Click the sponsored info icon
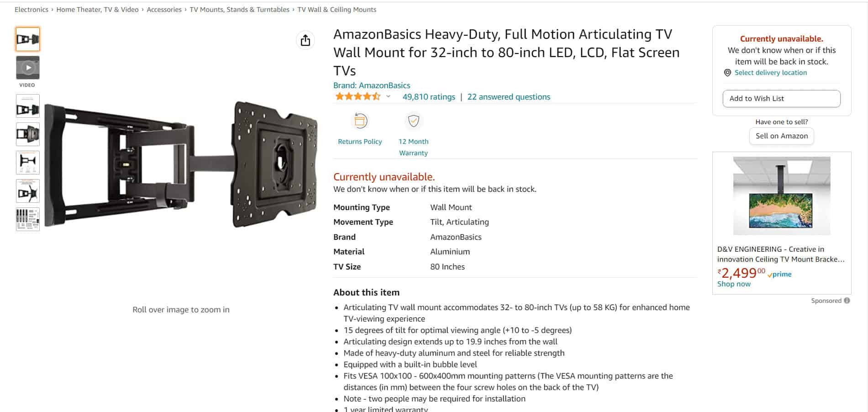This screenshot has width=868, height=412. click(x=847, y=301)
